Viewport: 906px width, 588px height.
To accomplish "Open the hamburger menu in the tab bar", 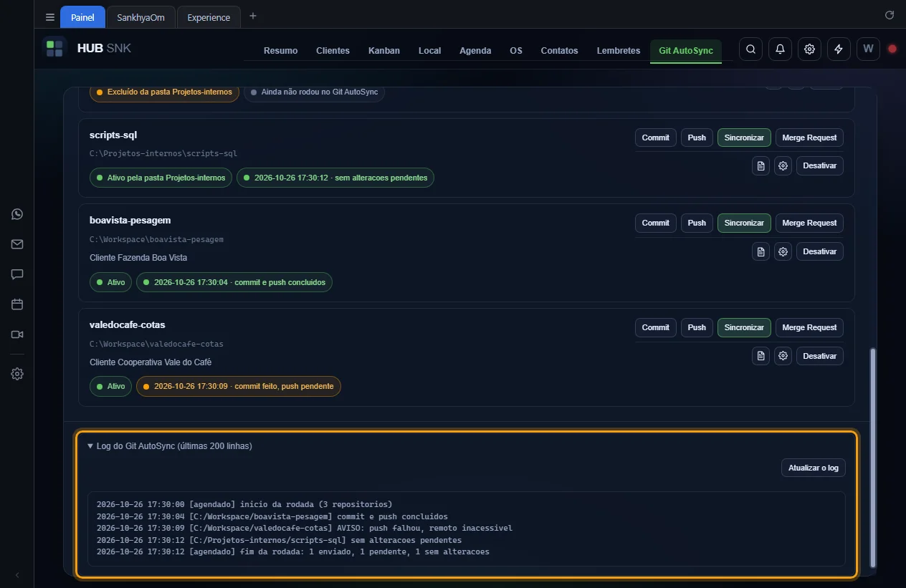I will coord(49,17).
